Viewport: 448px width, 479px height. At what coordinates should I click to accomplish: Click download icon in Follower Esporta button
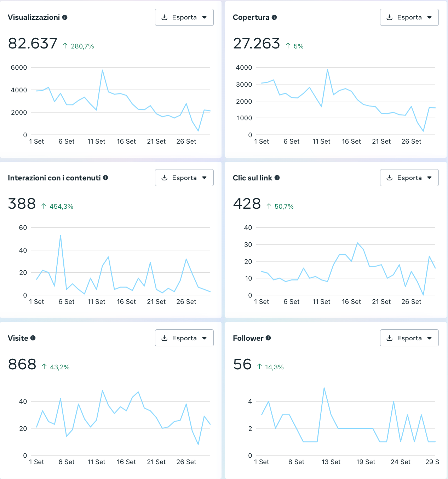390,338
